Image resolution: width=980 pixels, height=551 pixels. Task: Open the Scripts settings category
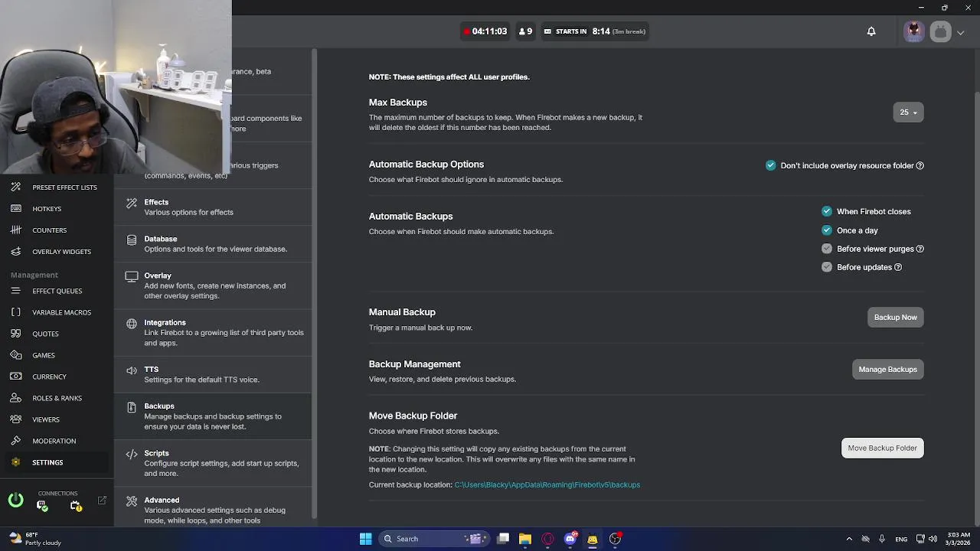click(x=213, y=463)
